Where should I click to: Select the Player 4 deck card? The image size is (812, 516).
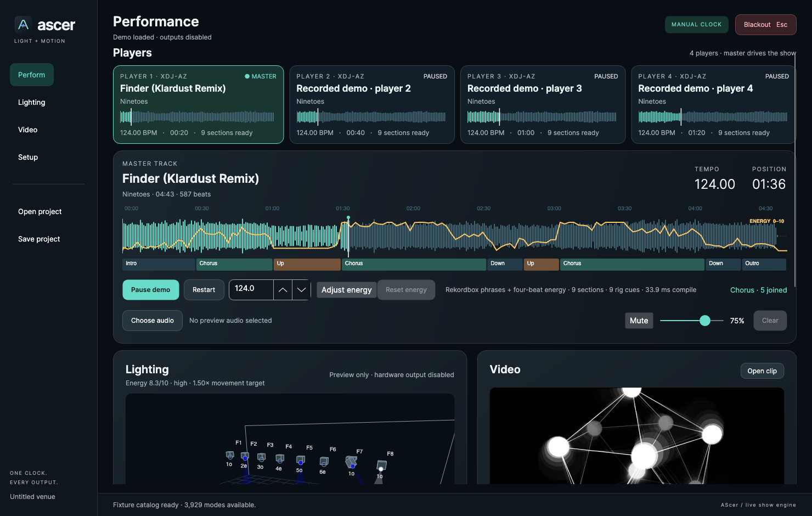(x=714, y=104)
